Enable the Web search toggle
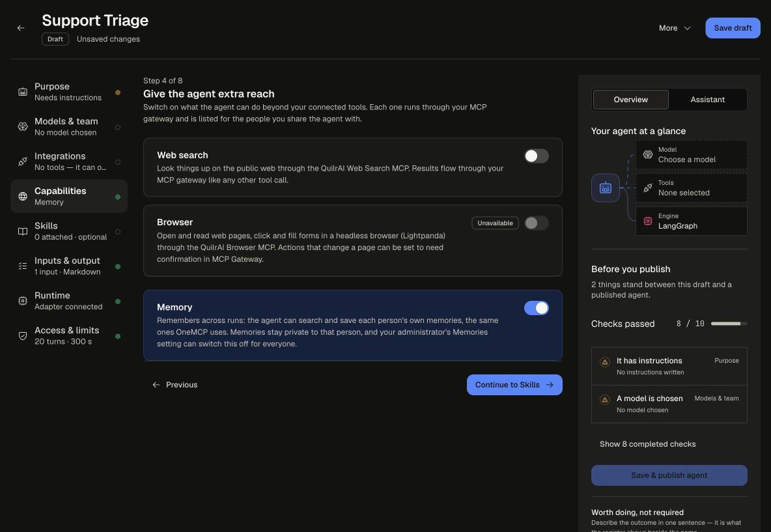The image size is (771, 532). point(537,156)
